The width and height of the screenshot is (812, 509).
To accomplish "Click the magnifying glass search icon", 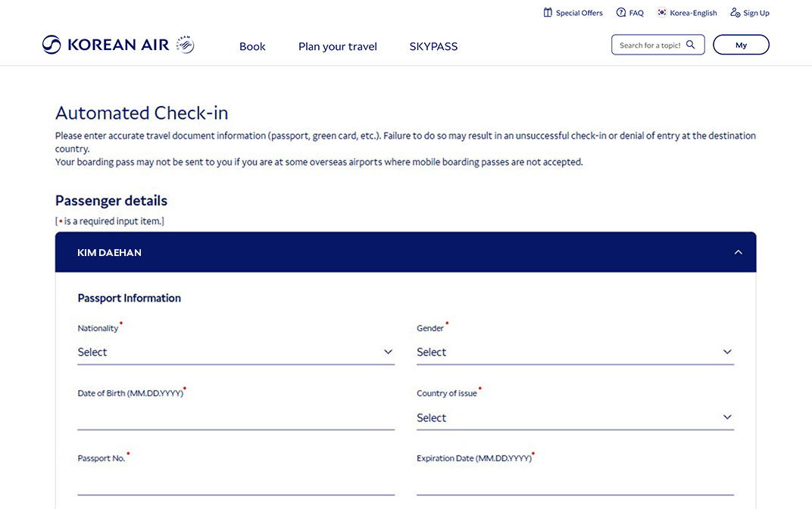I will pos(690,45).
